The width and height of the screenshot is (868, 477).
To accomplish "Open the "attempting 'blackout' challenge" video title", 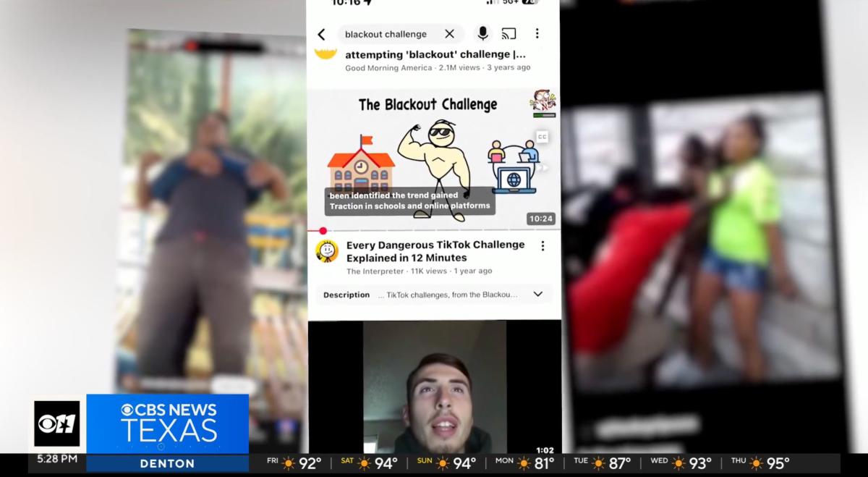I will [x=435, y=54].
